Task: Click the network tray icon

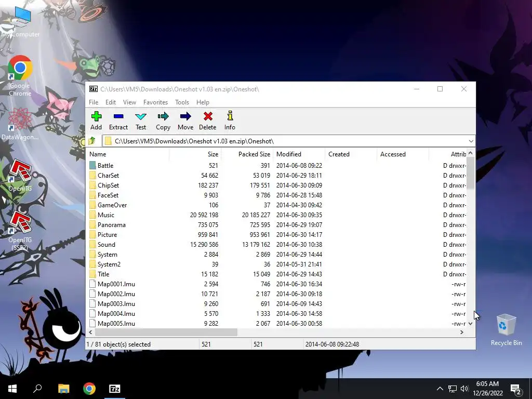Action: pos(453,389)
